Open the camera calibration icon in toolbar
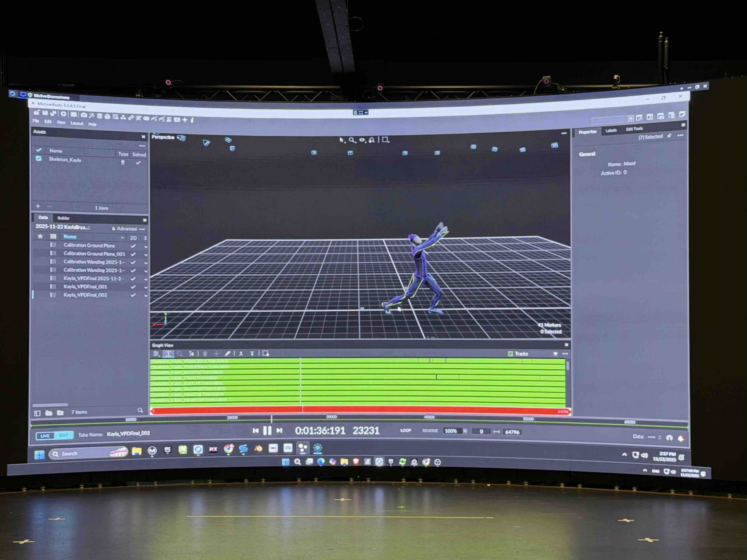Viewport: 747px width, 560px height. [84, 115]
